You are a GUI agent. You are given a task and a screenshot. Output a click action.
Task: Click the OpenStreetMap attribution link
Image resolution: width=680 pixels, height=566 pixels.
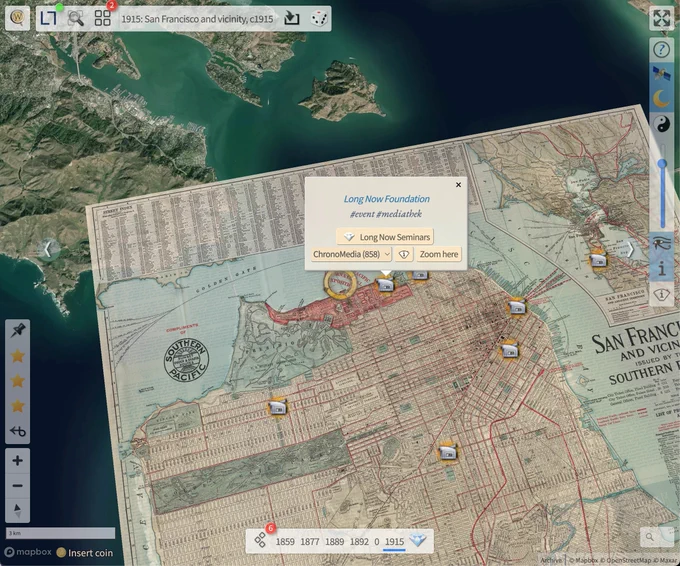coord(626,560)
